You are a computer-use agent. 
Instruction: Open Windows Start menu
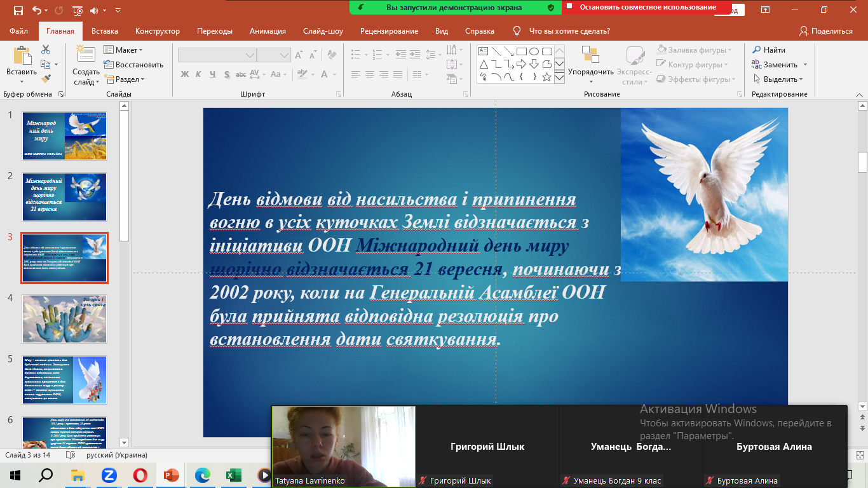pos(15,475)
